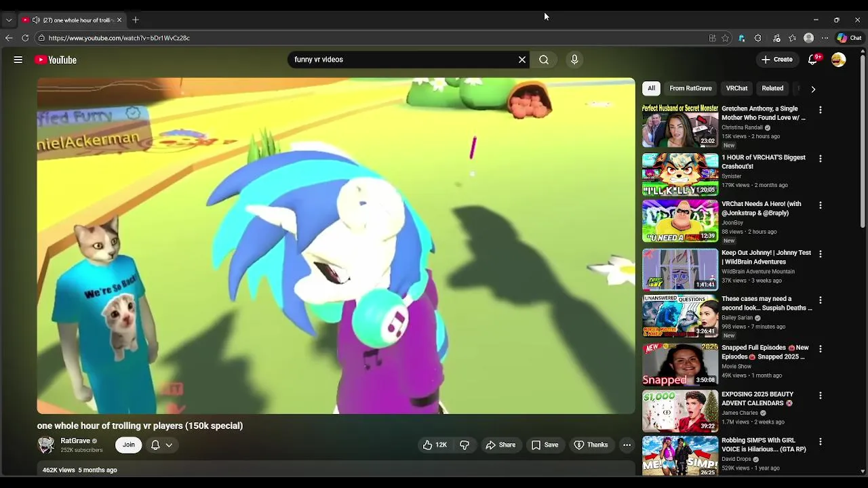Open the browser extensions puzzle icon
Viewport: 868px width, 488px height.
point(758,38)
